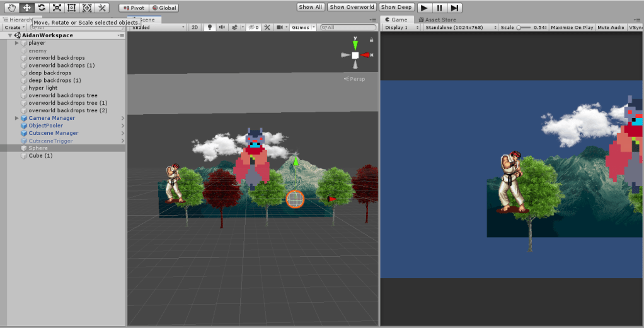644x328 pixels.
Task: Toggle scene lighting bulb icon
Action: pyautogui.click(x=210, y=28)
